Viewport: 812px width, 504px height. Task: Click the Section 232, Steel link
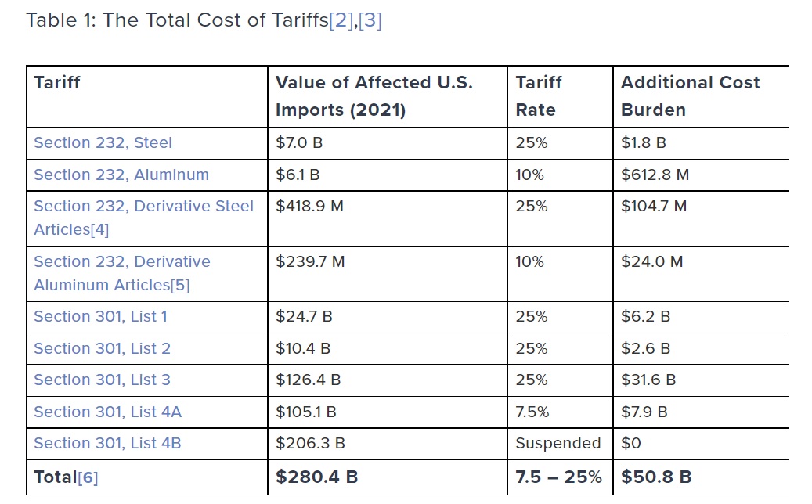tap(103, 142)
